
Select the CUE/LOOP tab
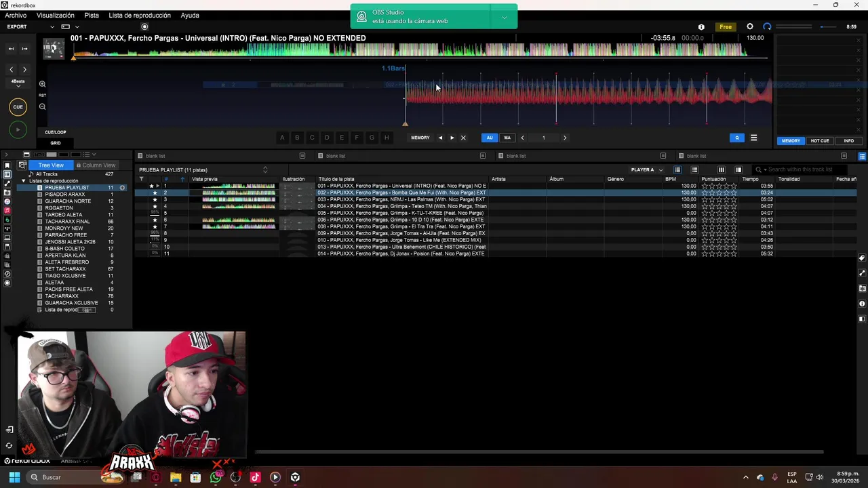pos(56,132)
